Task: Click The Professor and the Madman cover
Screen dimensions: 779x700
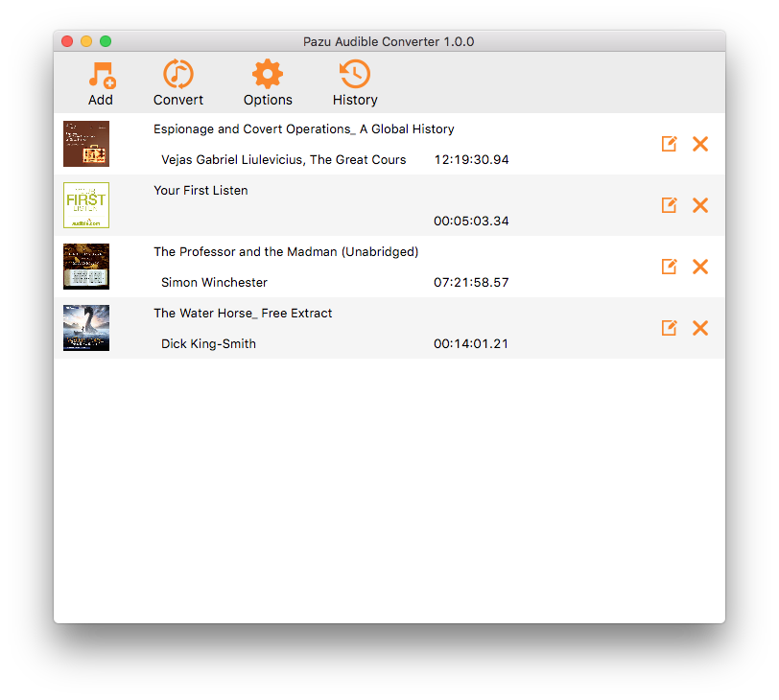Action: tap(86, 267)
